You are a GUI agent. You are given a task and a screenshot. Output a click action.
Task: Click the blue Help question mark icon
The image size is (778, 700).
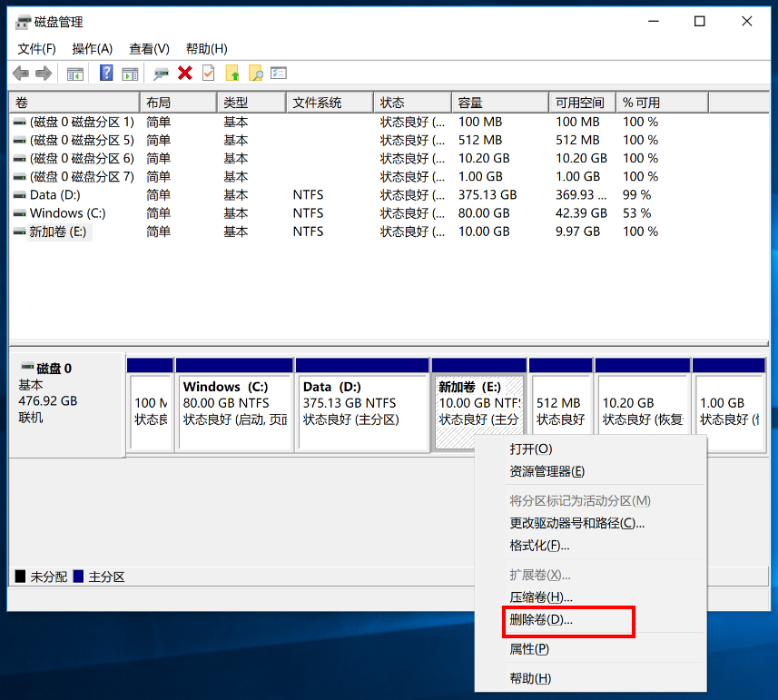106,74
